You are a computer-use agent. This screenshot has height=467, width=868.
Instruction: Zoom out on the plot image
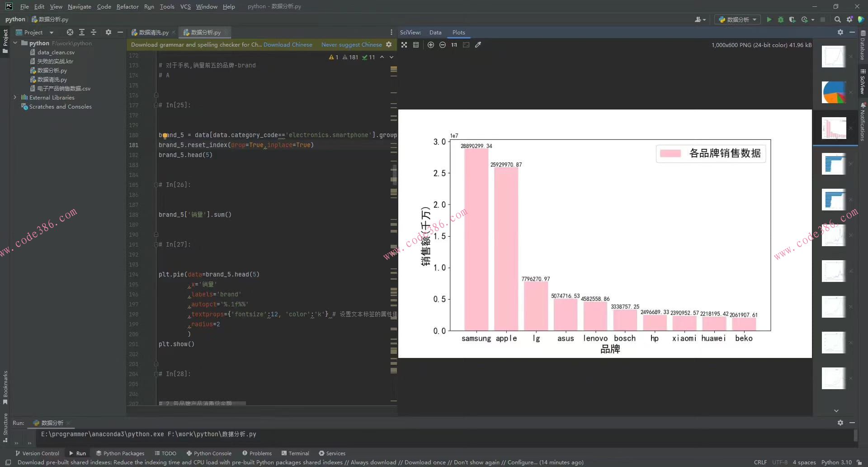(442, 45)
